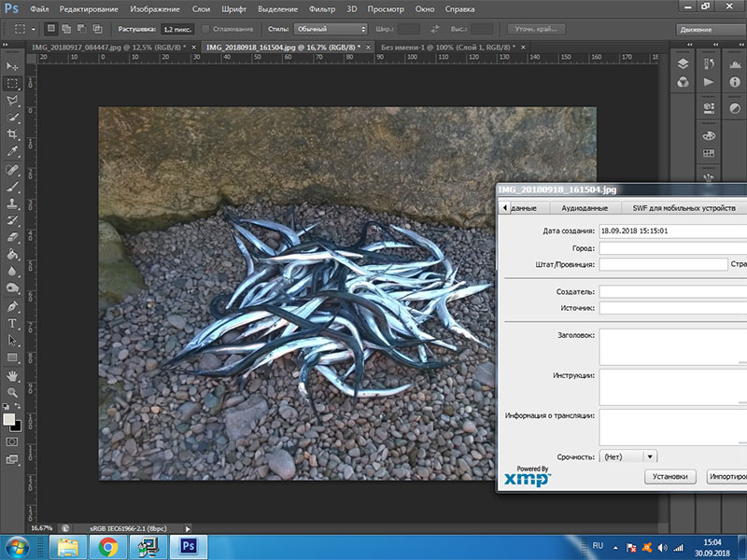Screen dimensions: 747x560
Task: Click the Город input field
Action: [x=672, y=248]
